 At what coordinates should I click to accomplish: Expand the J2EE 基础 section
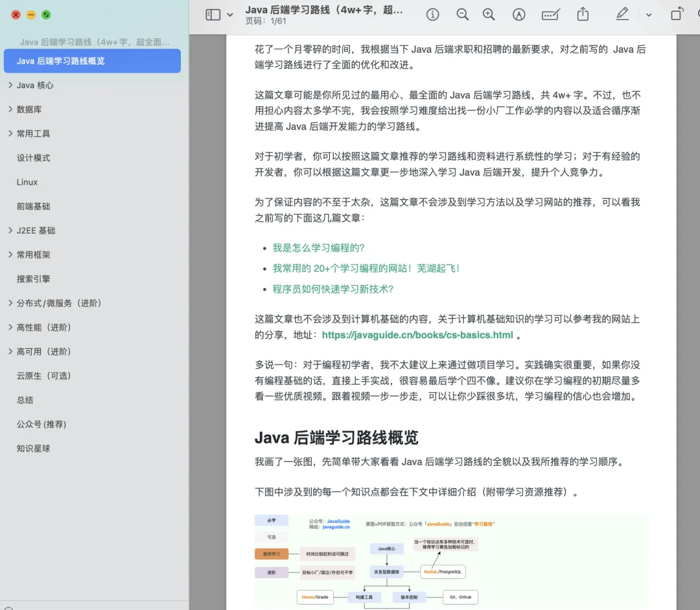click(x=11, y=230)
